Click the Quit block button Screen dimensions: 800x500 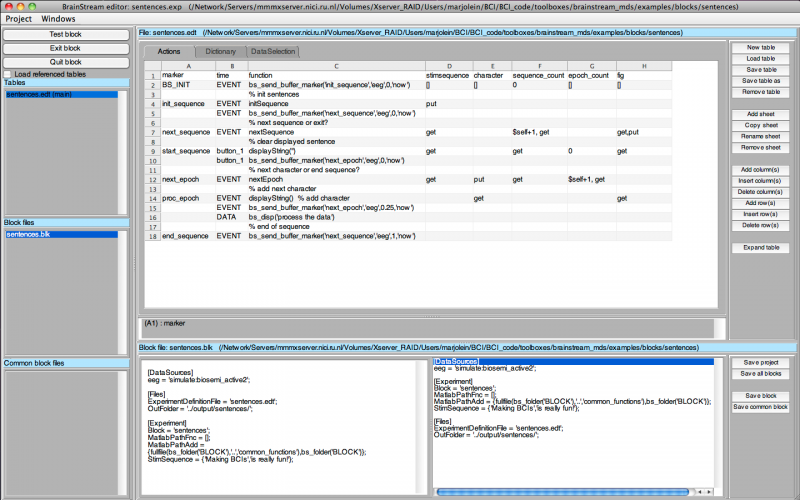coord(65,61)
